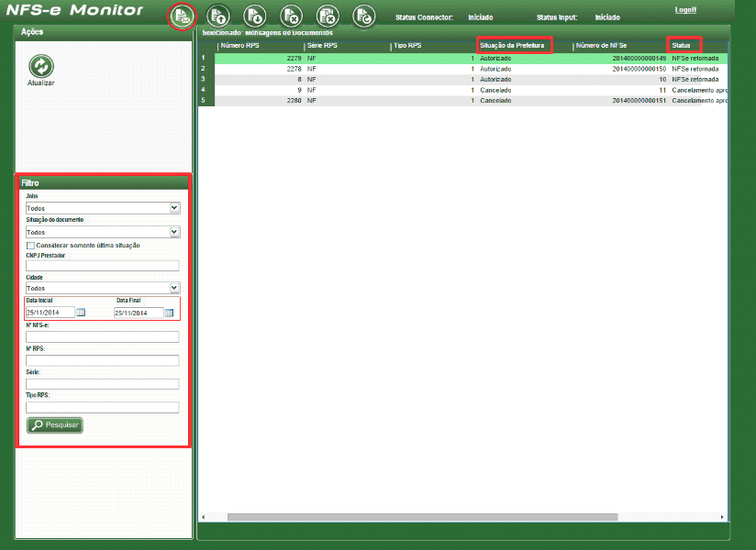Click the document download arrow icon

(254, 16)
